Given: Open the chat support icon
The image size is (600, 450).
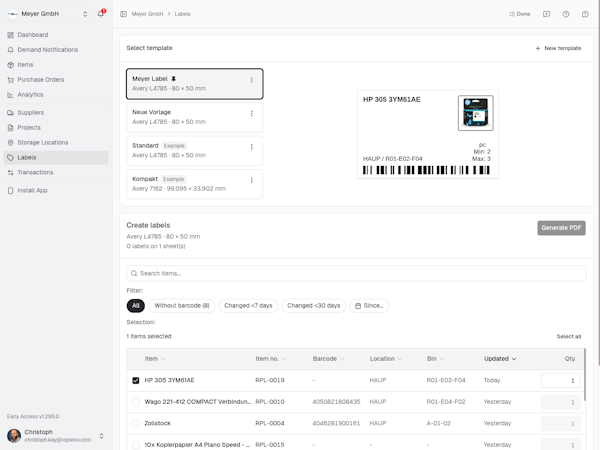Looking at the screenshot, I should (x=585, y=14).
